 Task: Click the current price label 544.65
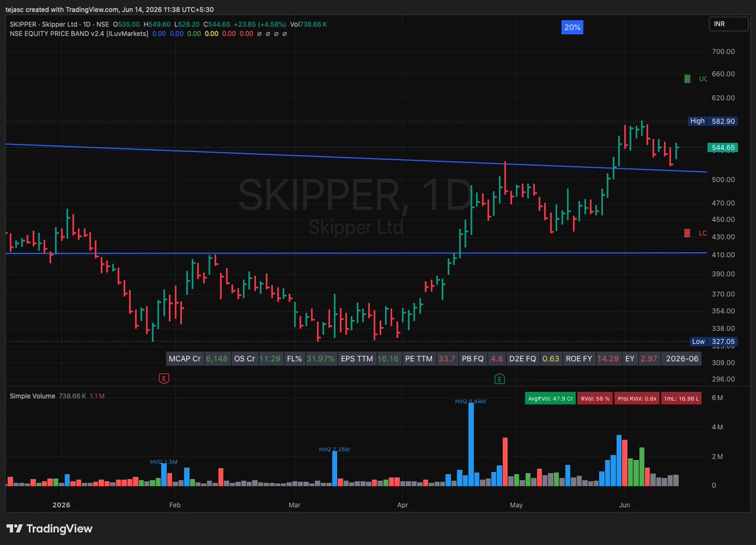click(722, 148)
